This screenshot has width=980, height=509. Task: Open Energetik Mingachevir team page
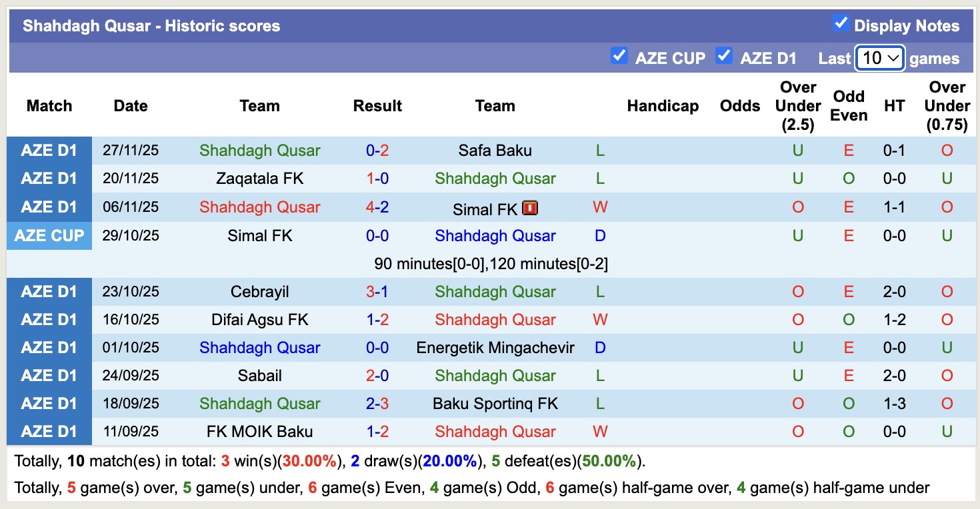pos(495,348)
